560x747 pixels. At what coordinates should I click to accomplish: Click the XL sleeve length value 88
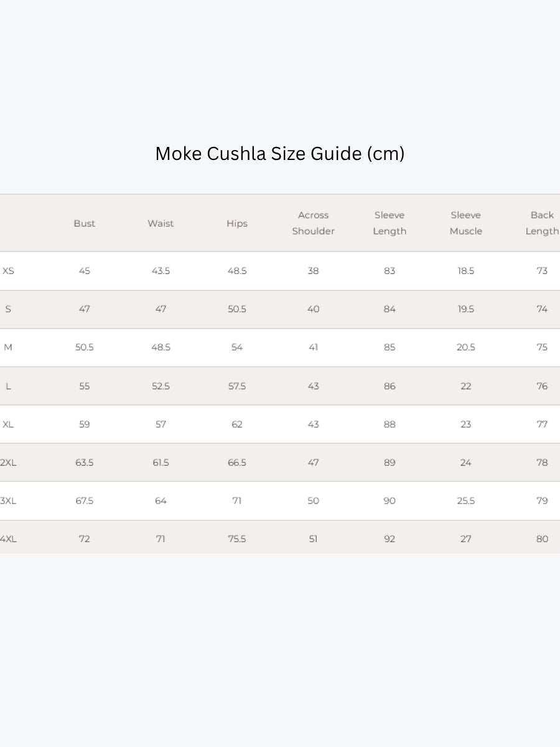coord(390,425)
